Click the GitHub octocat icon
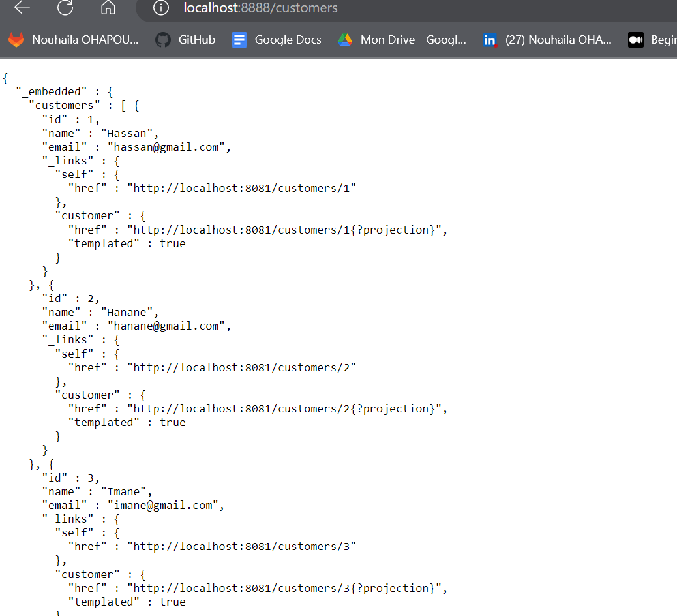Screen dimensions: 677x616 162,40
